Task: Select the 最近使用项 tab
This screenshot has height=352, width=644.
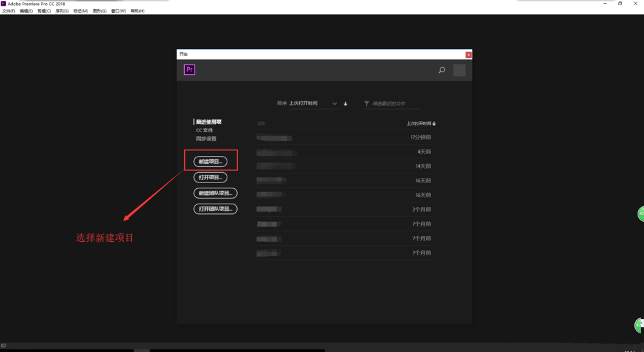Action: point(209,122)
